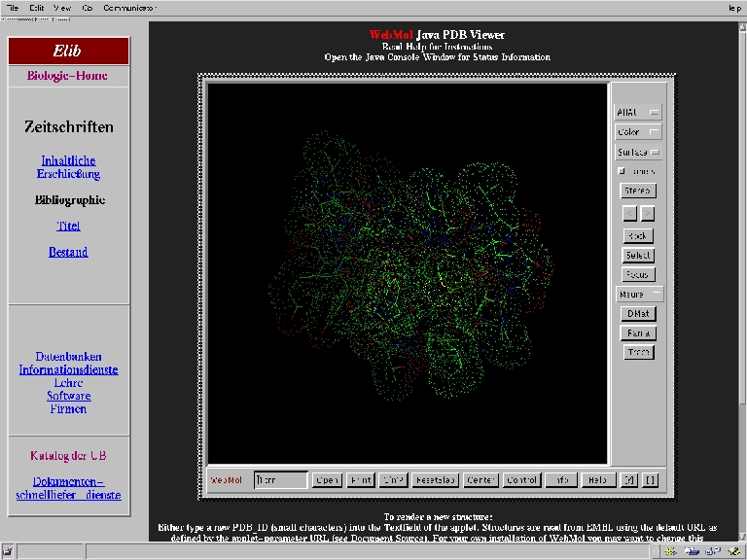Click the left arrow button in WebMol panel
The height and width of the screenshot is (560, 747).
629,213
